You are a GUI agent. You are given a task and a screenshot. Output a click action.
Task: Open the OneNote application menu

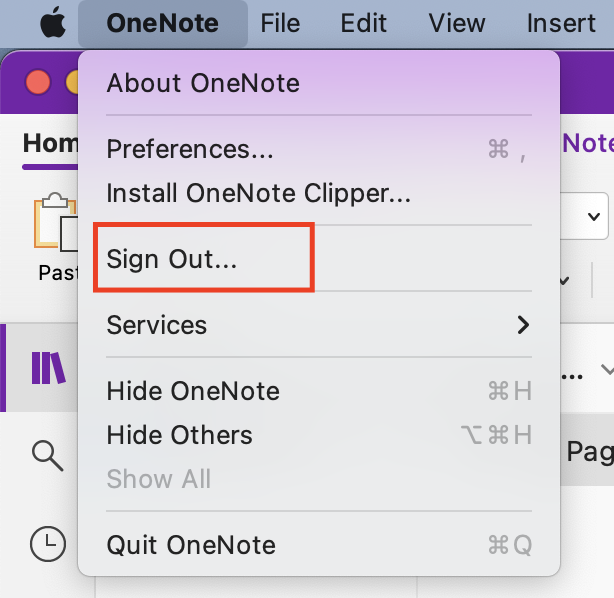click(162, 22)
